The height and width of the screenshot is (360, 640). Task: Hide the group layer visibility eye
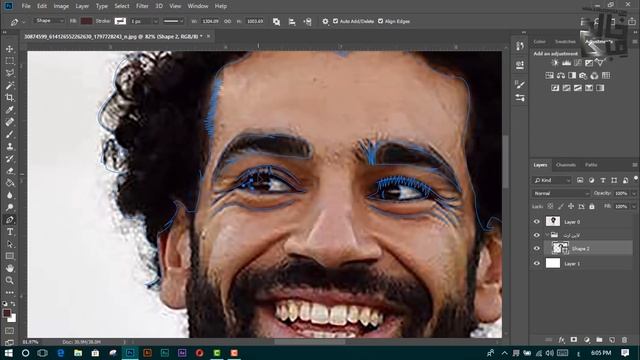click(537, 235)
